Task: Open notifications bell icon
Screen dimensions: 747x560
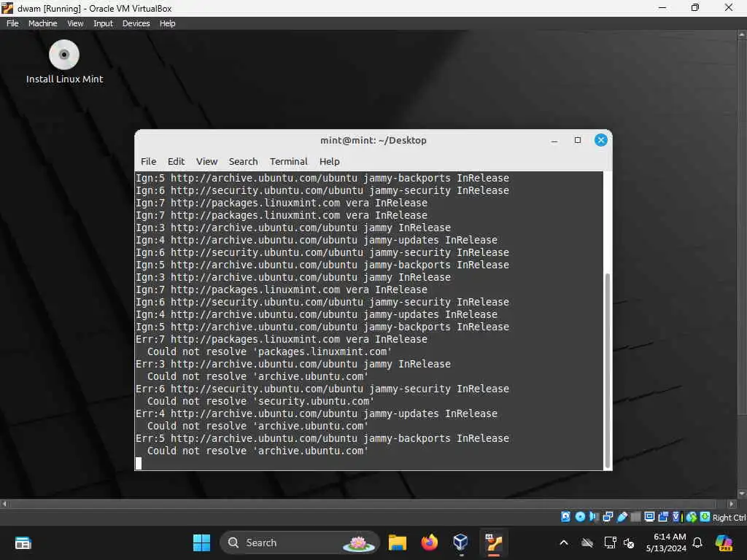Action: [x=697, y=542]
